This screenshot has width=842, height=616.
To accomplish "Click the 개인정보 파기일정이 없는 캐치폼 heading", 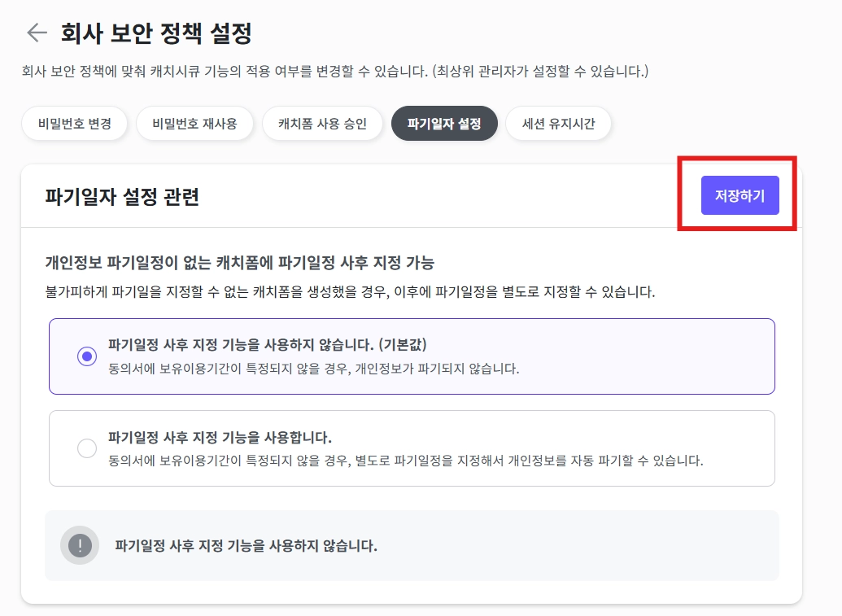I will [239, 263].
